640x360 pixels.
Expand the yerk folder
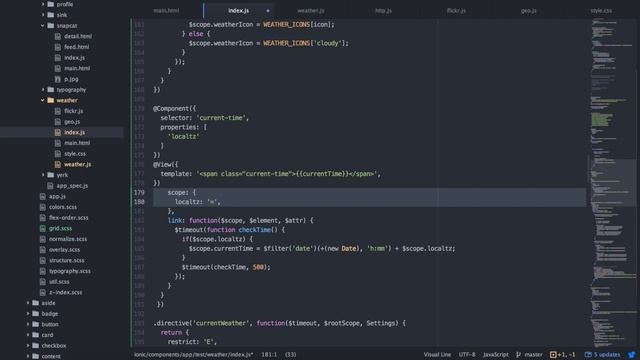[42, 175]
